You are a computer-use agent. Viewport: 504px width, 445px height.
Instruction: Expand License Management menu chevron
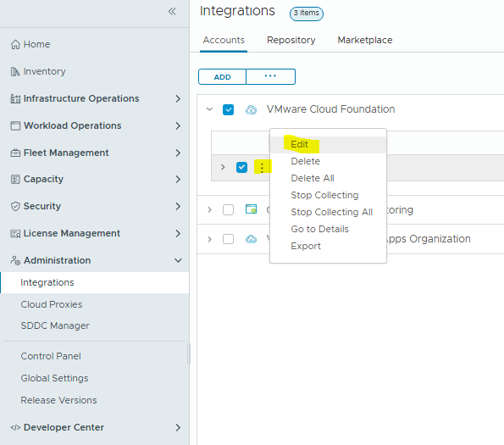tap(178, 233)
